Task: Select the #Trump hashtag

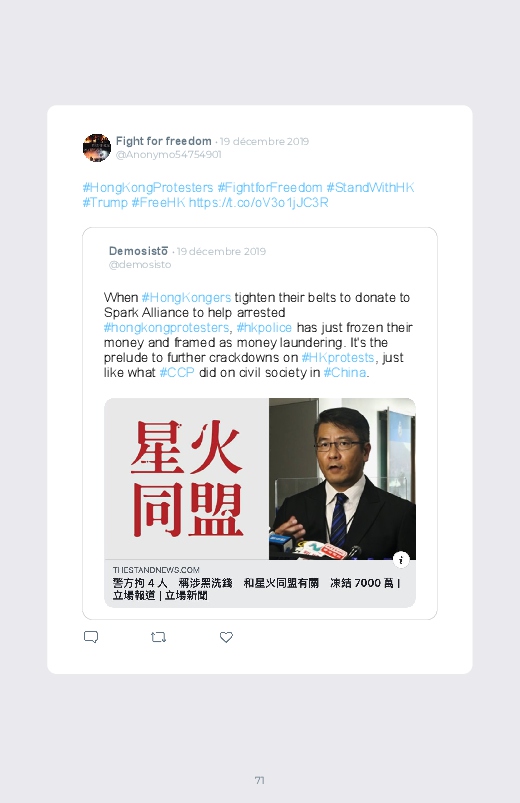Action: click(x=105, y=202)
